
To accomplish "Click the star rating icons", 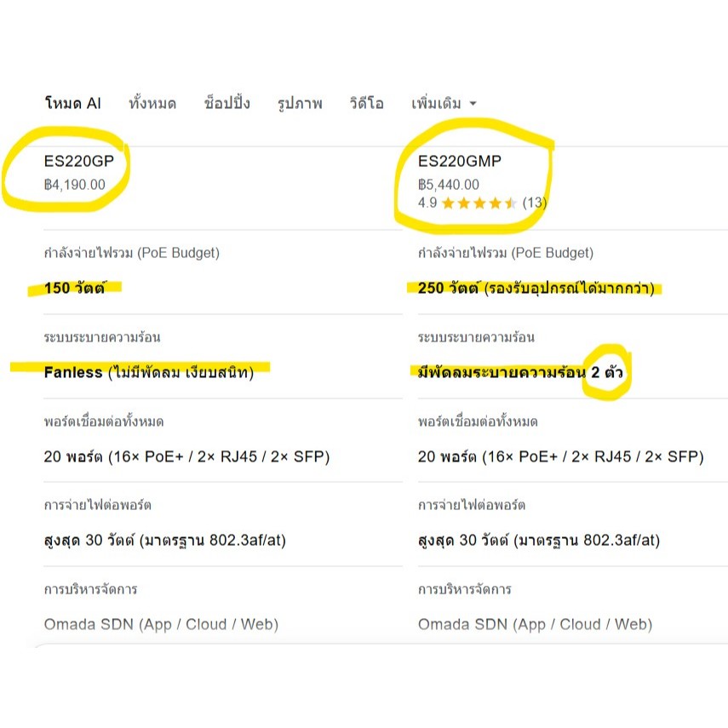I will [x=479, y=203].
